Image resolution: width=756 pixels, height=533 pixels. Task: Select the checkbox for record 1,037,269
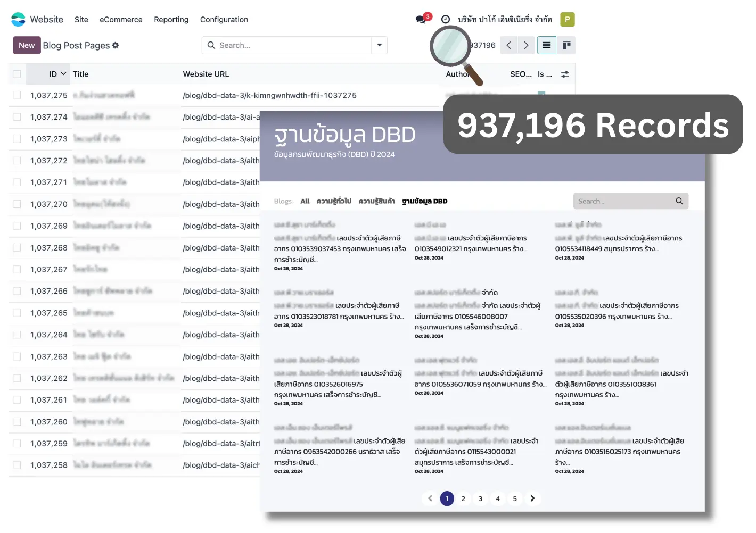17,226
